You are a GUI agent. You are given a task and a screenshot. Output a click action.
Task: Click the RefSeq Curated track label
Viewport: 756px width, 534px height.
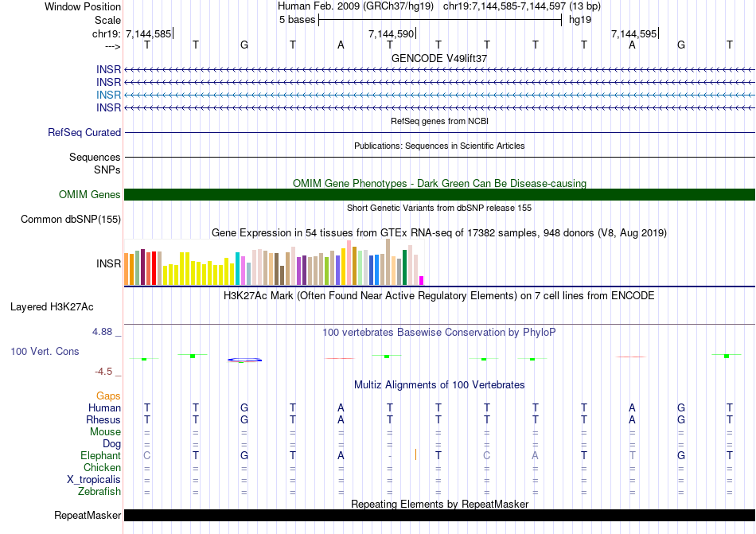click(x=84, y=133)
